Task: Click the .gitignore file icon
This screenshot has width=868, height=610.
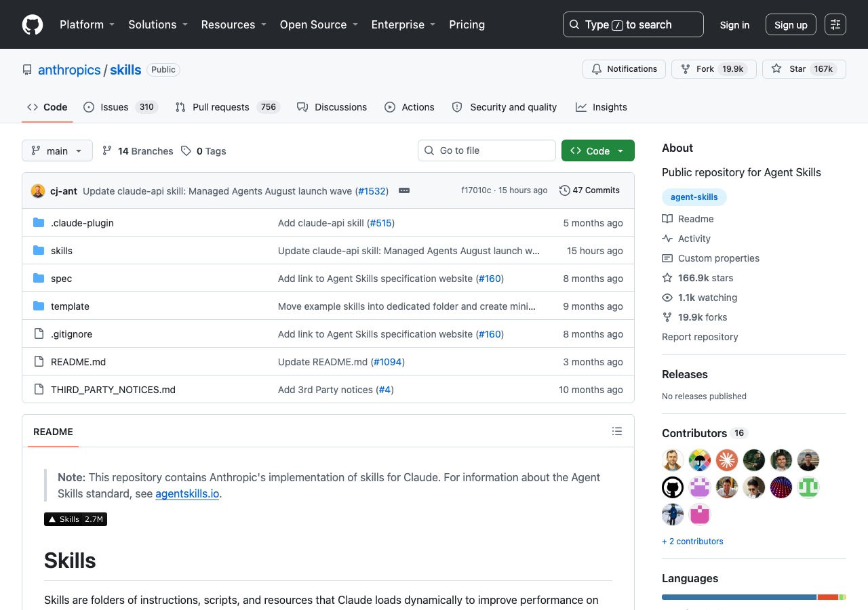Action: click(x=39, y=334)
